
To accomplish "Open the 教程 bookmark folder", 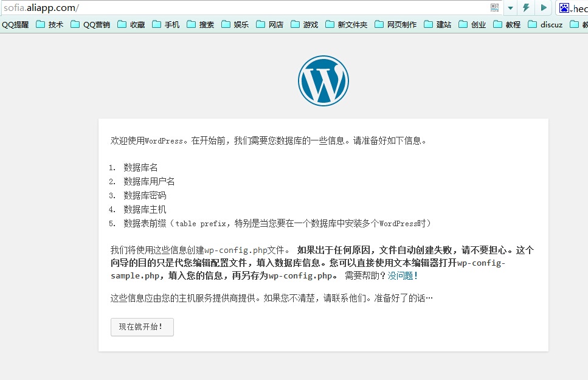I will 507,25.
